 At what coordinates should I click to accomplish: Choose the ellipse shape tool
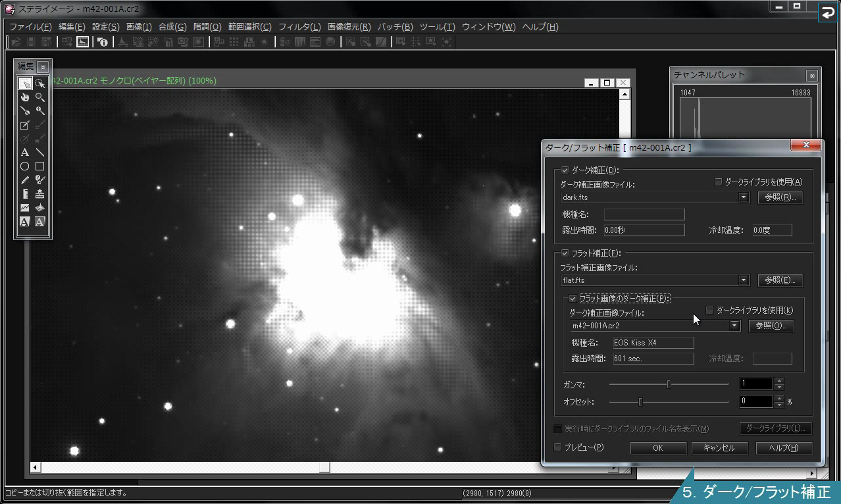tap(25, 166)
